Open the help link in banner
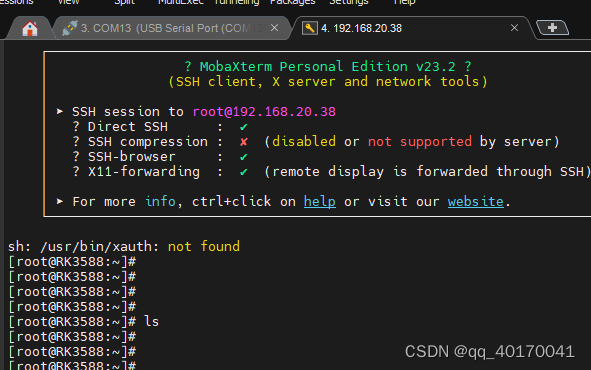Viewport: 591px width, 370px height. 320,202
